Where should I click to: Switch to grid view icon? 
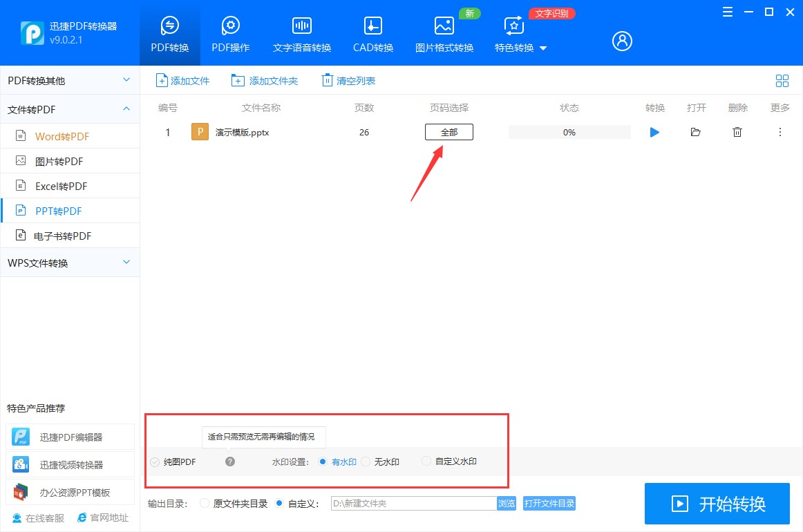[782, 80]
